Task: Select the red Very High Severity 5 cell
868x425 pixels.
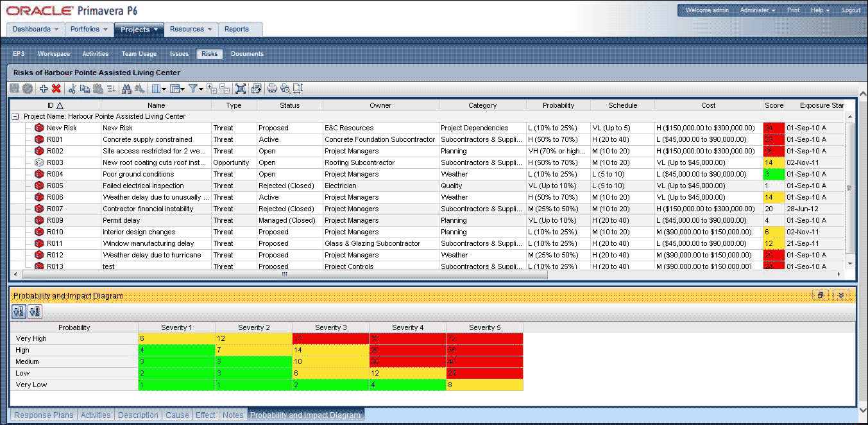Action: click(x=484, y=338)
